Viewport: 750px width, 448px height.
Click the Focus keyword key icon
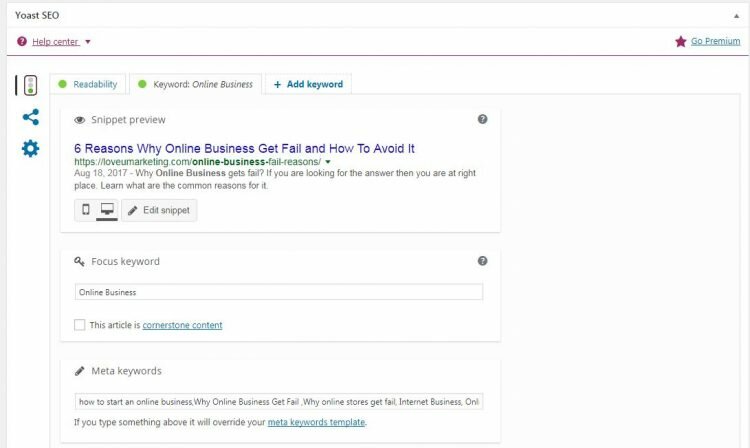click(x=79, y=262)
